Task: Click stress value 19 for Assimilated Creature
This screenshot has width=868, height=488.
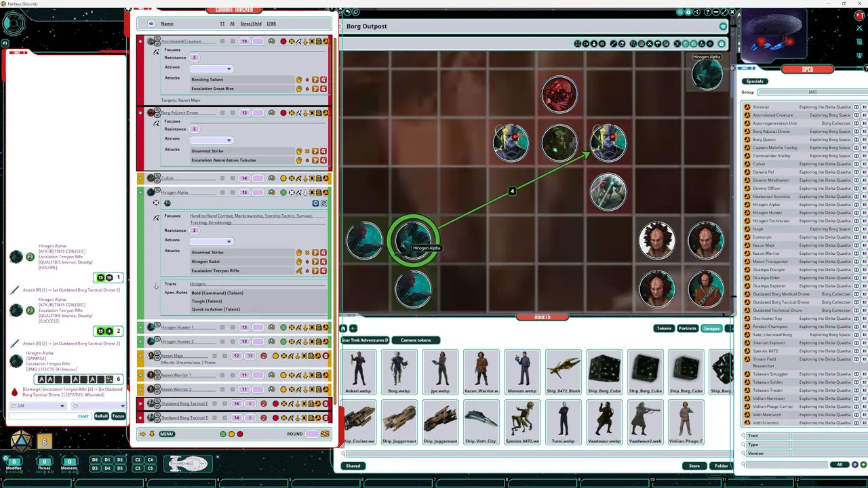Action: click(245, 41)
